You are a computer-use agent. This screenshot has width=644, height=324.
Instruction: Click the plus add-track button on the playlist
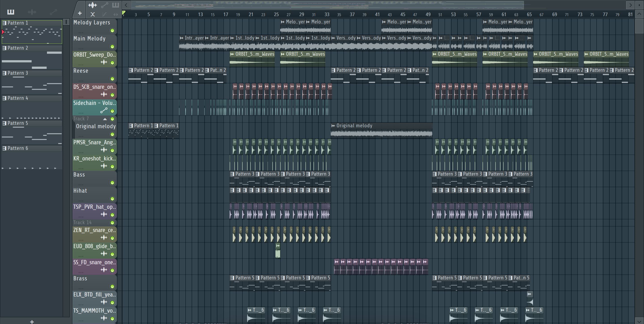(80, 13)
